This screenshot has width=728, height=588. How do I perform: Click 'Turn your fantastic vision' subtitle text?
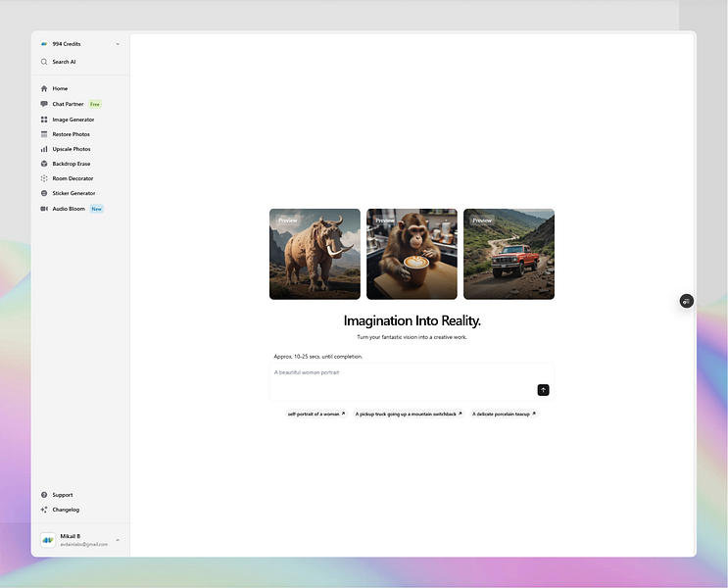click(x=412, y=337)
